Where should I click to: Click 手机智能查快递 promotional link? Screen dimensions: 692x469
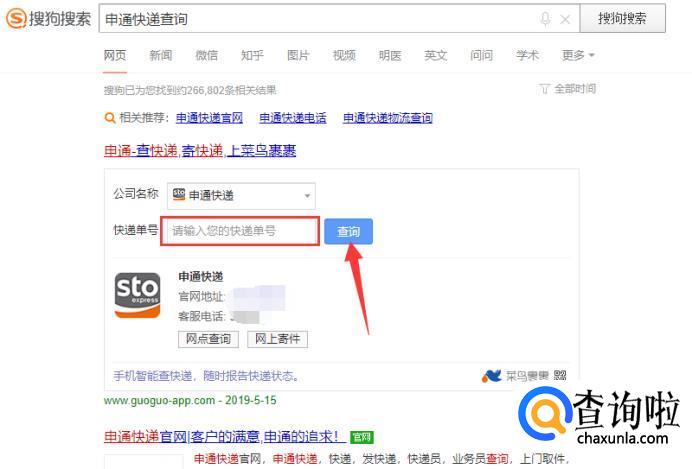[207, 376]
